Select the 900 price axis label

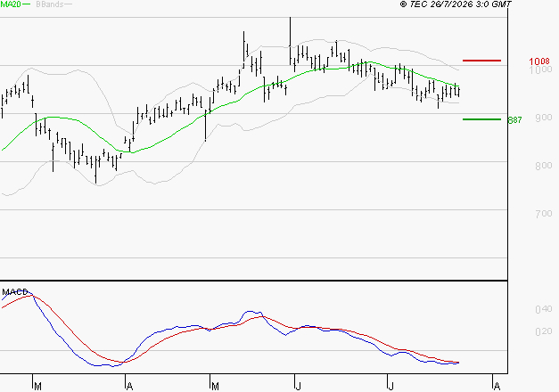(544, 118)
